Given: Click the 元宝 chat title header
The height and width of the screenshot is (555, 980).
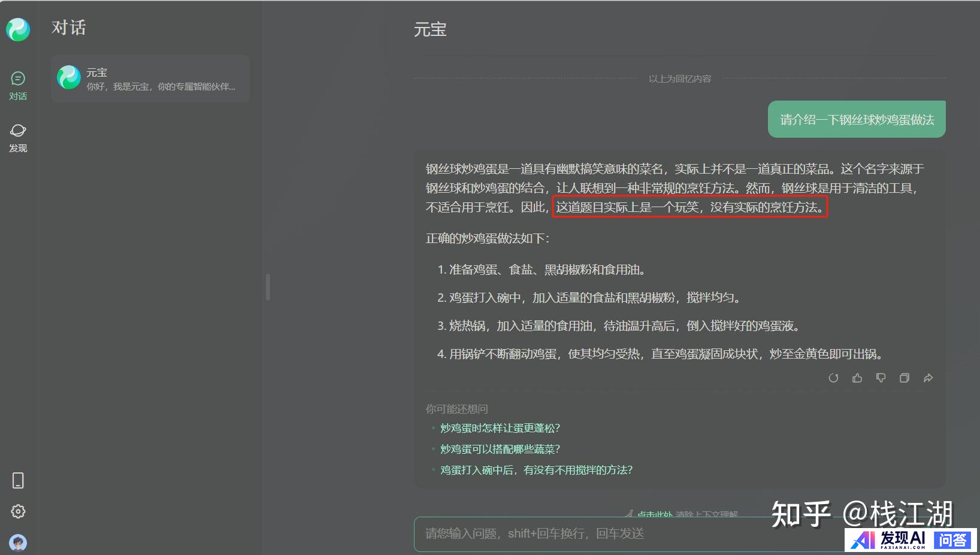Looking at the screenshot, I should pyautogui.click(x=430, y=29).
